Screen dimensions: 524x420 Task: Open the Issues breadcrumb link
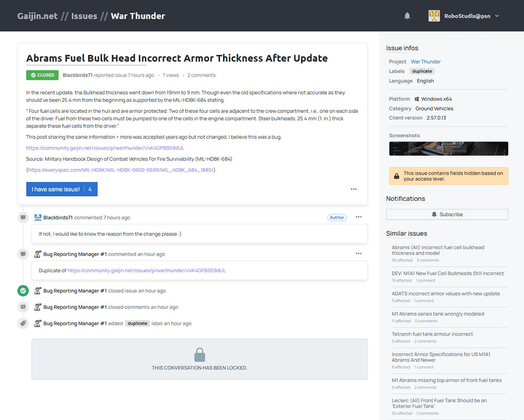tap(84, 16)
